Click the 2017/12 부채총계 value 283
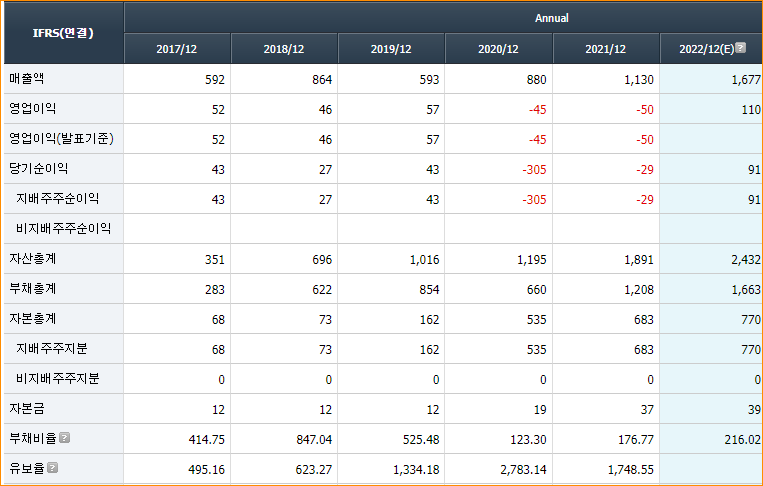The image size is (763, 486). pyautogui.click(x=215, y=290)
